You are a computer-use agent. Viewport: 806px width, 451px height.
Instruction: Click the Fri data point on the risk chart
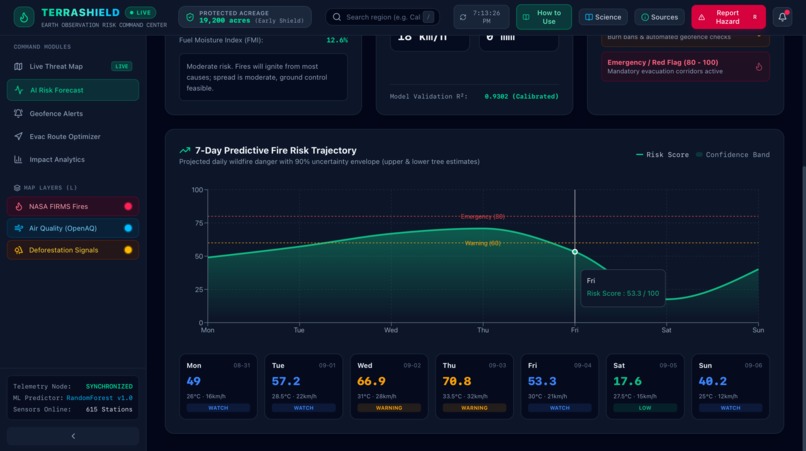coord(575,252)
